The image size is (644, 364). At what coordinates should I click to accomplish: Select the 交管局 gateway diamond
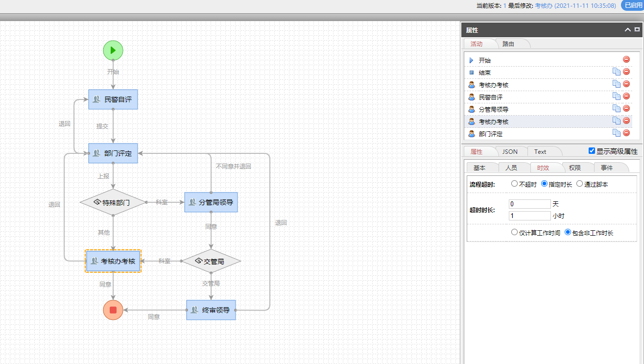coord(211,261)
